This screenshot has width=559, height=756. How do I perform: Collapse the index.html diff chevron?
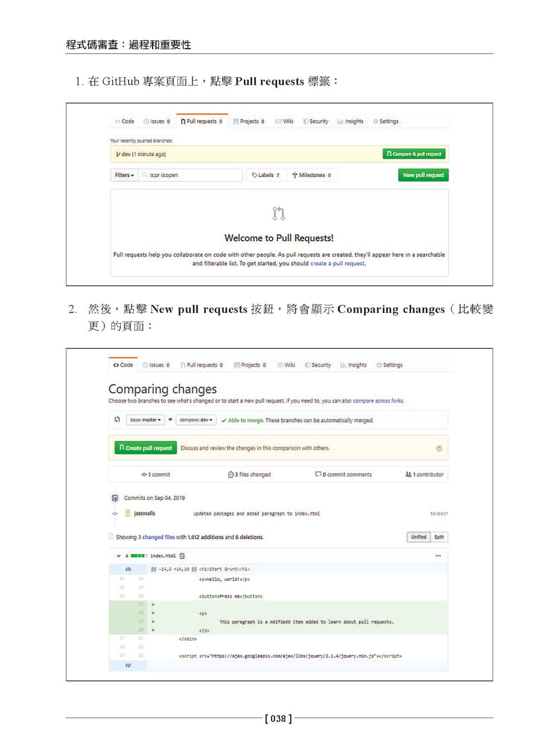pos(119,556)
